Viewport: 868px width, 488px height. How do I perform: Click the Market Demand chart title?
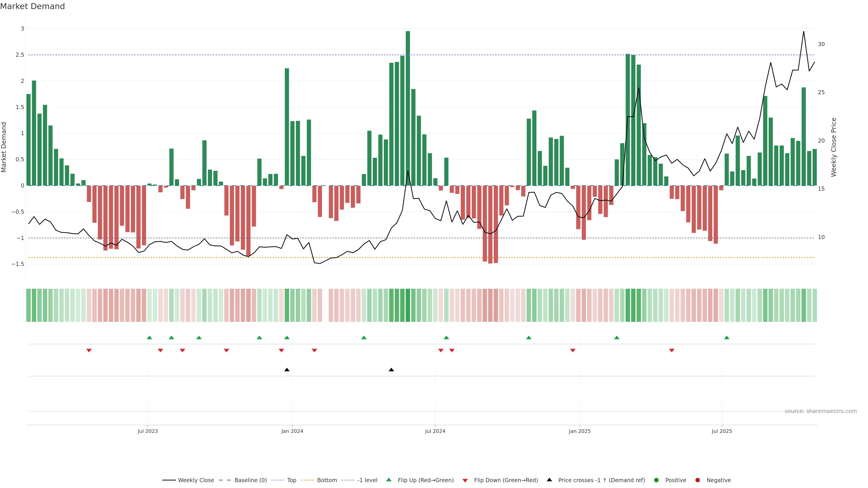pos(32,6)
